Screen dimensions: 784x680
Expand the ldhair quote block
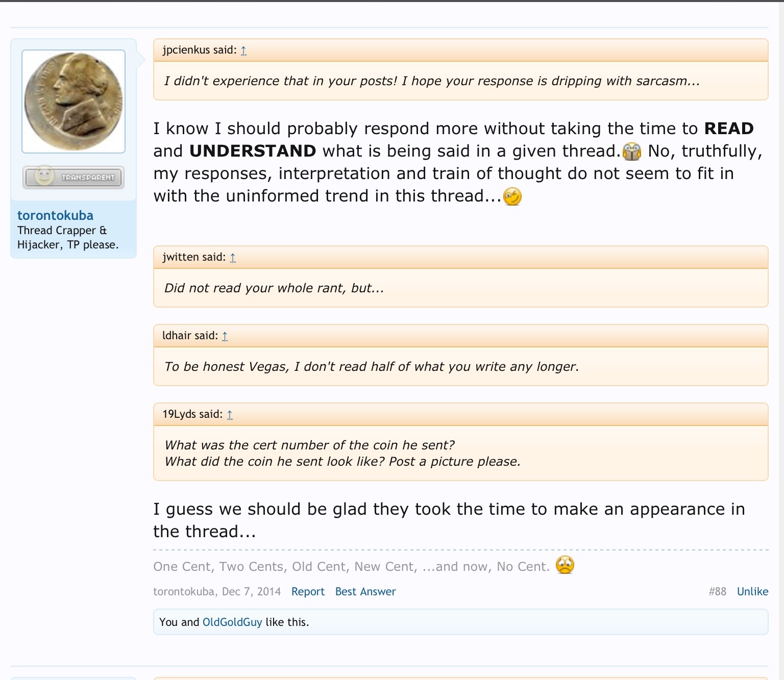372,367
